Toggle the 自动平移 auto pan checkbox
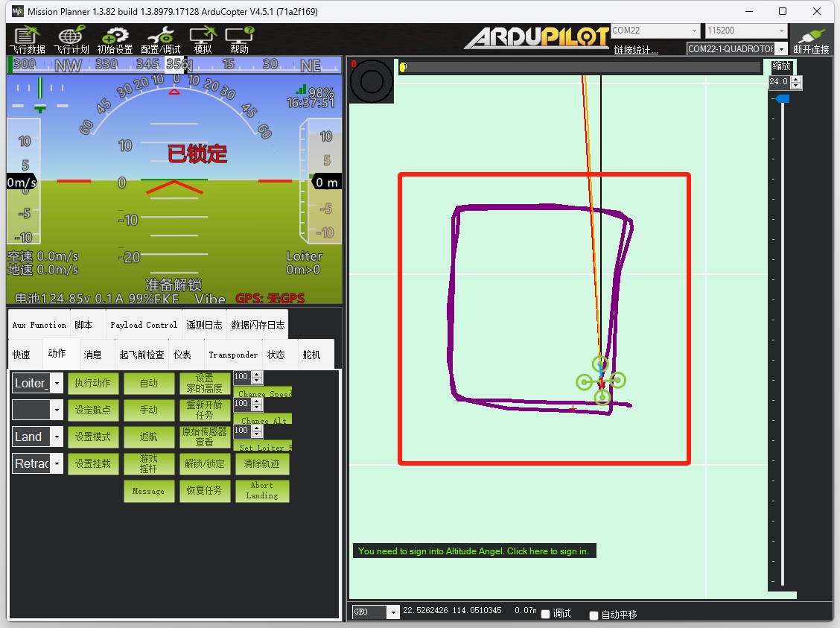 point(594,615)
